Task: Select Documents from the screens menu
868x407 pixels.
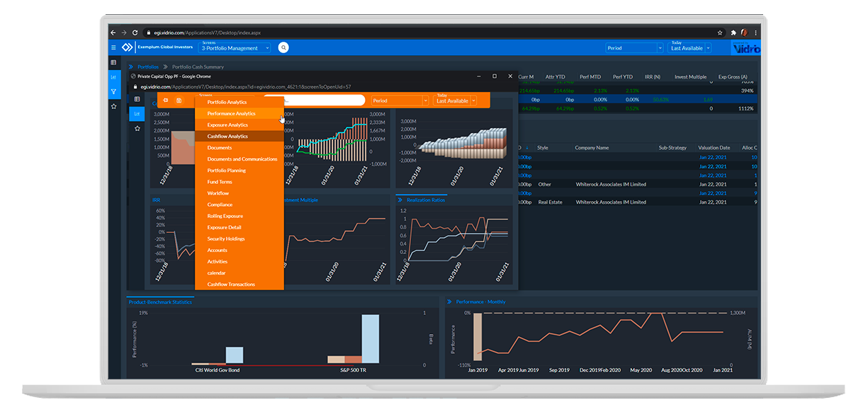Action: coord(239,148)
